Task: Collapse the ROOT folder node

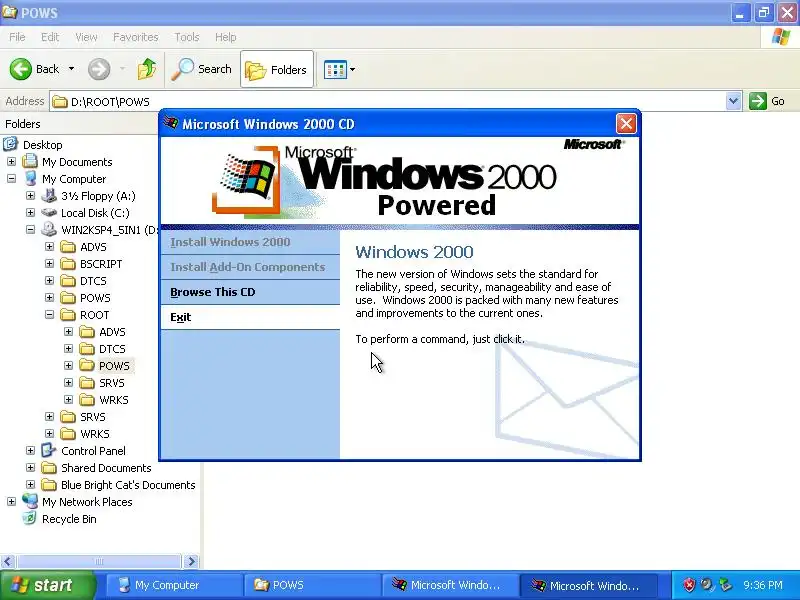Action: coord(49,315)
